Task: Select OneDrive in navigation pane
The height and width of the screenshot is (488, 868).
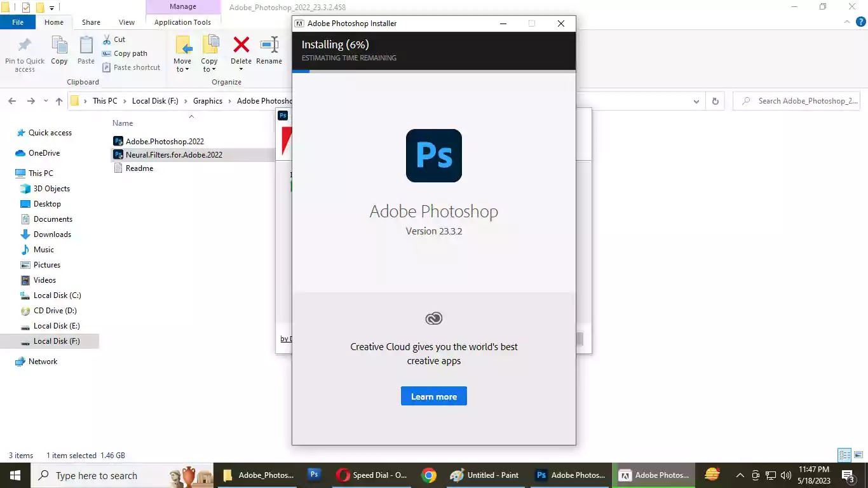Action: (44, 153)
